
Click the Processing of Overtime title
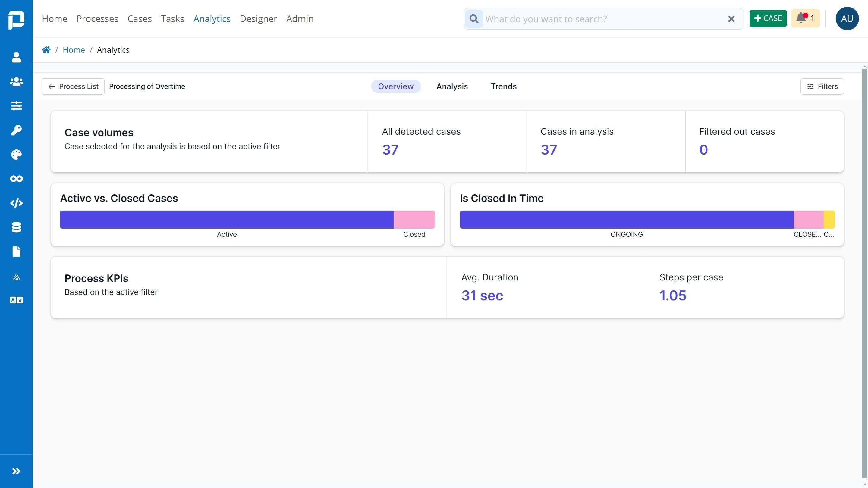(x=147, y=86)
